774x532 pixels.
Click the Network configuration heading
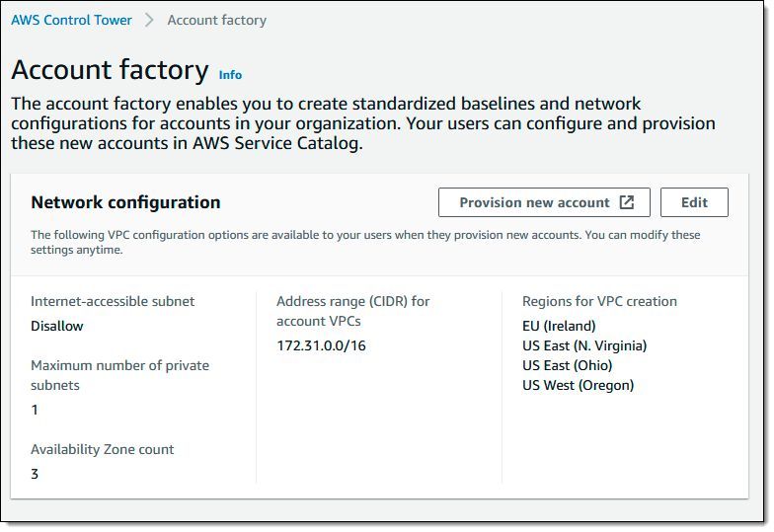point(125,202)
